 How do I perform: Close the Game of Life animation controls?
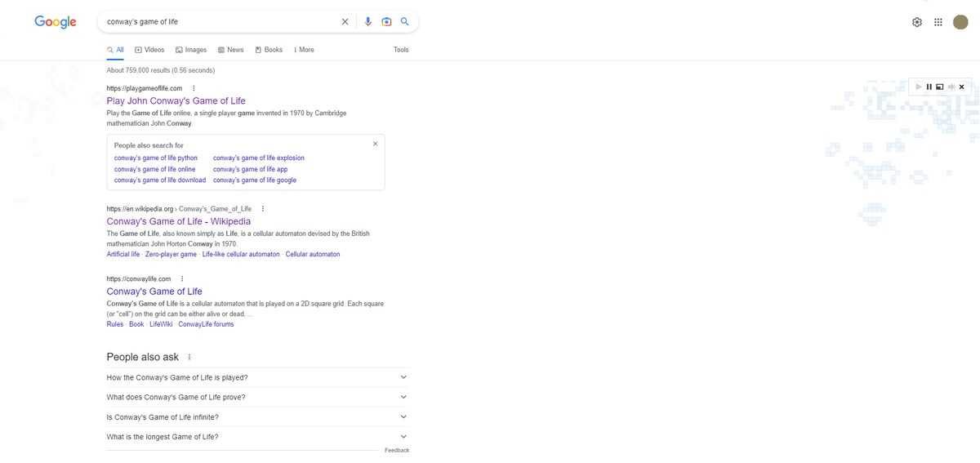coord(961,87)
